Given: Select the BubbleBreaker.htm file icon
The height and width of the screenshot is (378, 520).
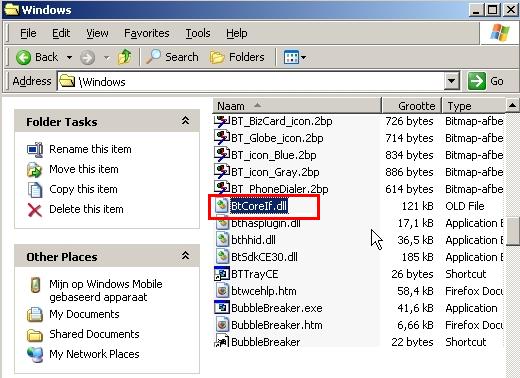Looking at the screenshot, I should [222, 325].
